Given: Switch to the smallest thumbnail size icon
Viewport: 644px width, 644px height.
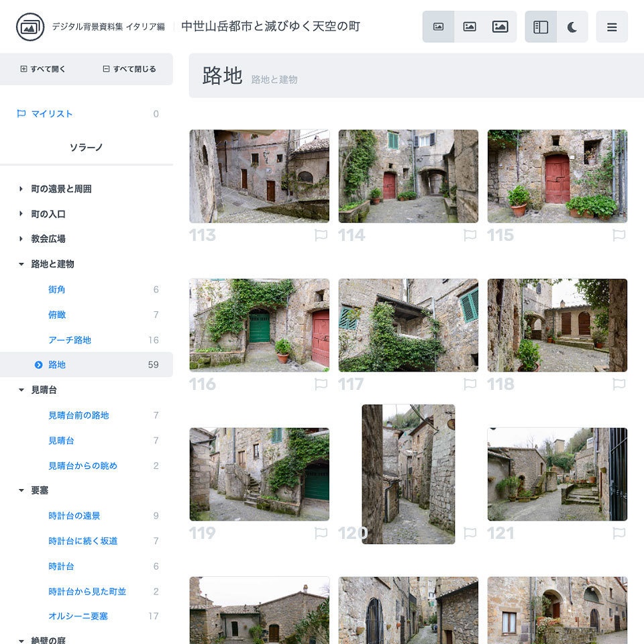Looking at the screenshot, I should pyautogui.click(x=439, y=27).
